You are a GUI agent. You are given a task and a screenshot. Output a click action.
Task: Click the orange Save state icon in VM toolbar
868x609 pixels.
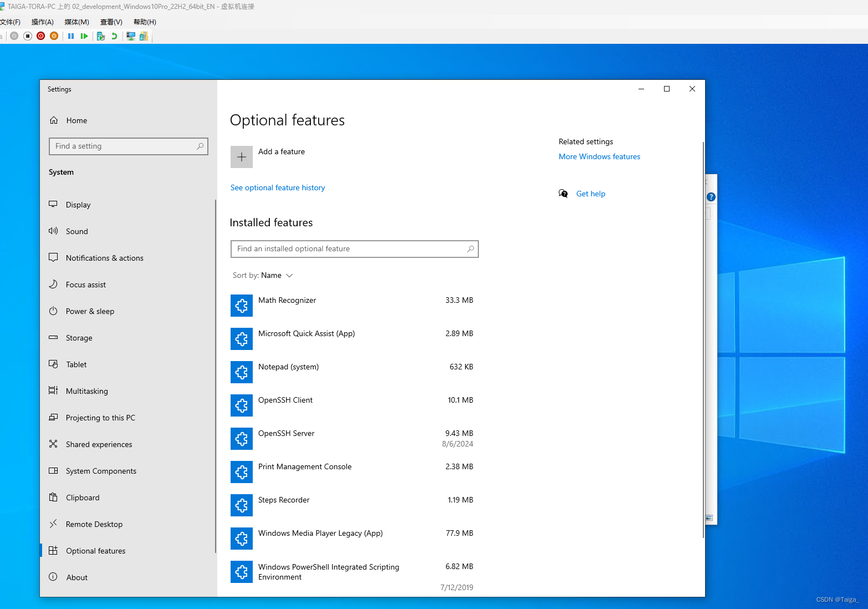54,36
